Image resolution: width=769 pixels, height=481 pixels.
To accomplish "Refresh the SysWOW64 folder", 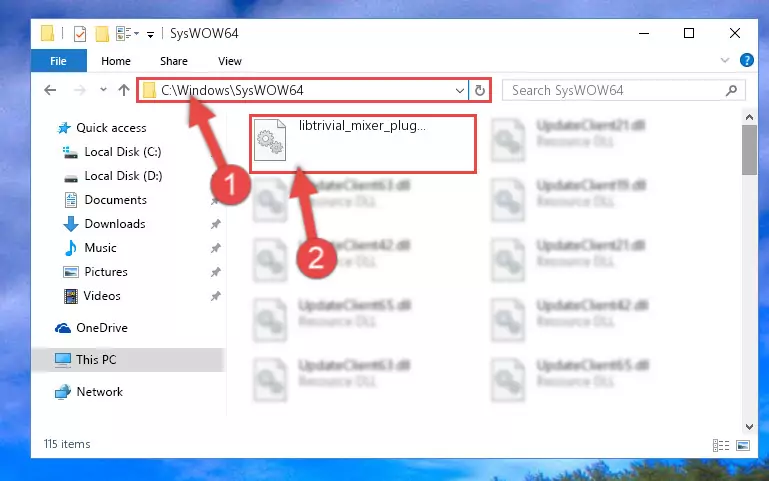I will 480,91.
